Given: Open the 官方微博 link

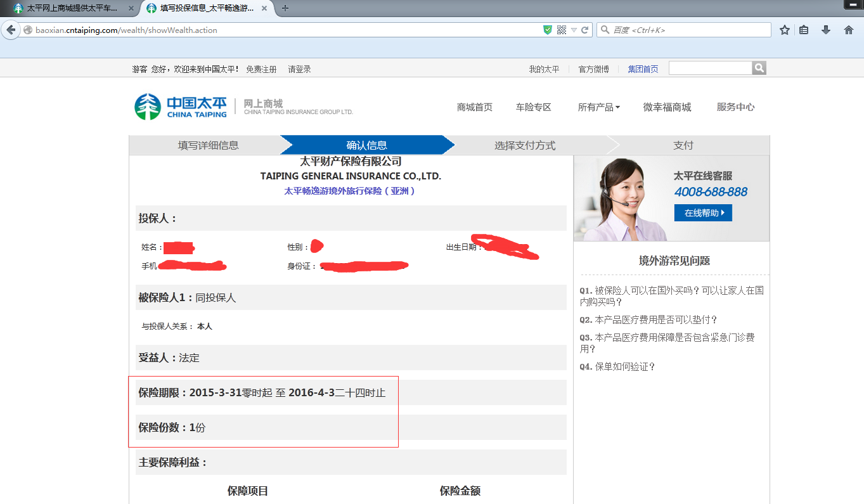Looking at the screenshot, I should [x=593, y=69].
